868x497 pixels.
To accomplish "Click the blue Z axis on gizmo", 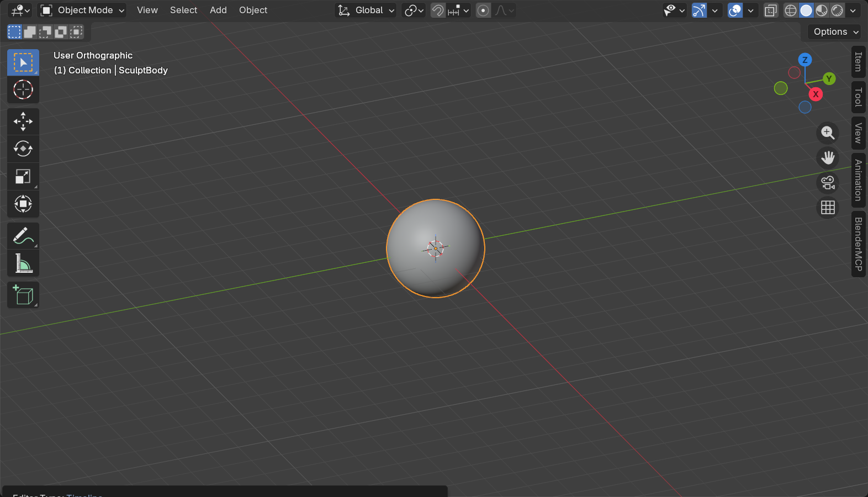I will 805,60.
